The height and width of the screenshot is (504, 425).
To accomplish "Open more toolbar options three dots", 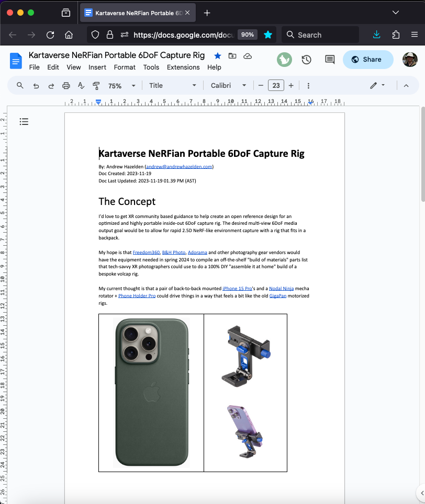I will click(x=308, y=86).
